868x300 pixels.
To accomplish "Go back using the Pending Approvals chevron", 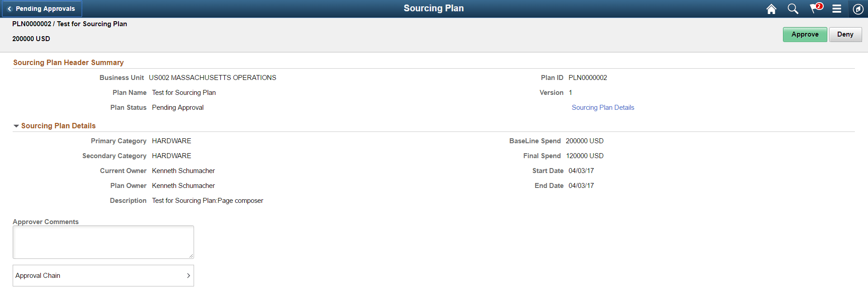I will (x=42, y=8).
